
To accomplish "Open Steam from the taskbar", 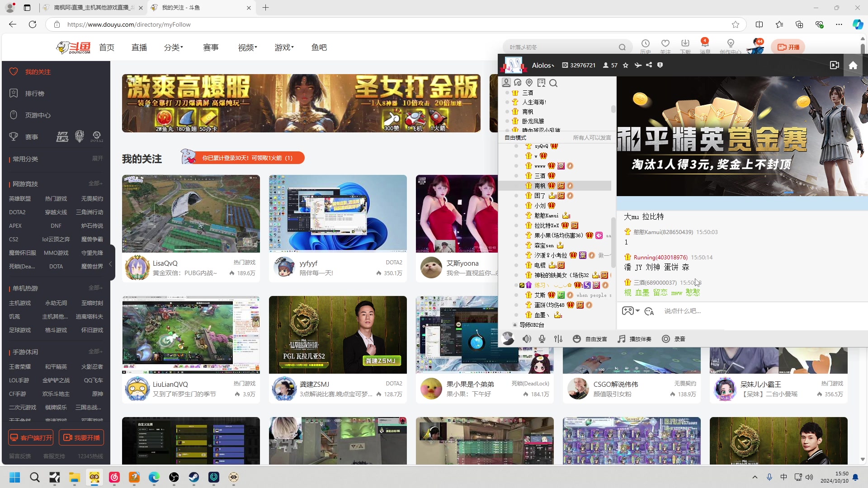I will tap(194, 477).
